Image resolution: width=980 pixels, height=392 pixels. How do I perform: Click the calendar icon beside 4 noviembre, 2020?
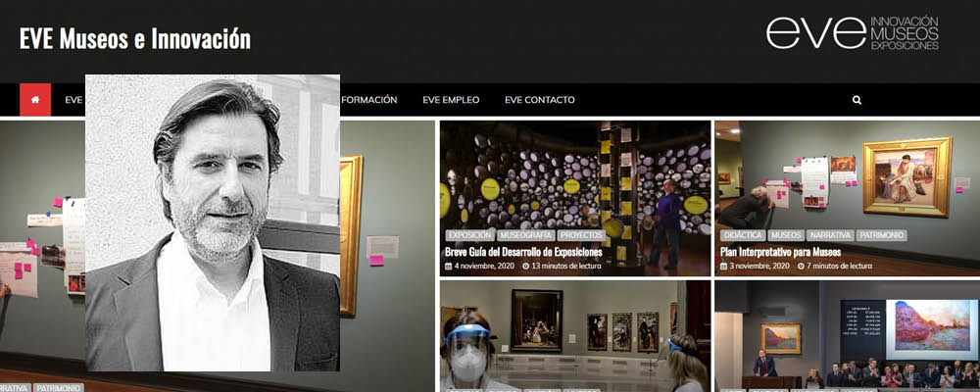tap(448, 267)
